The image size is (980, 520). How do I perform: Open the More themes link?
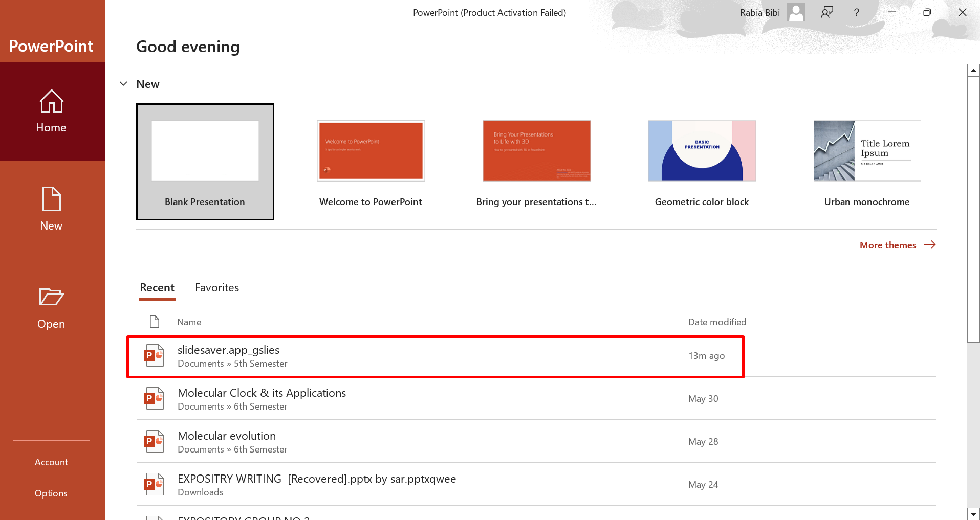click(x=897, y=245)
